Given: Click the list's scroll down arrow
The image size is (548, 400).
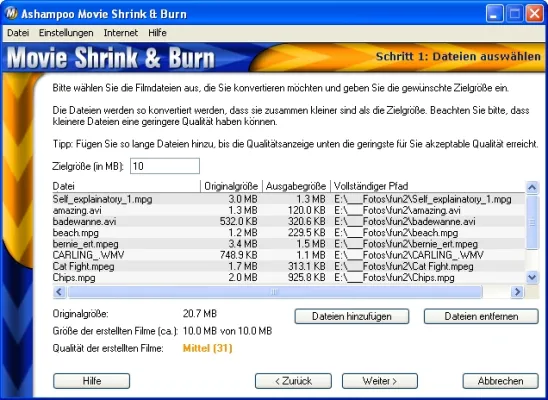Looking at the screenshot, I should (x=532, y=277).
